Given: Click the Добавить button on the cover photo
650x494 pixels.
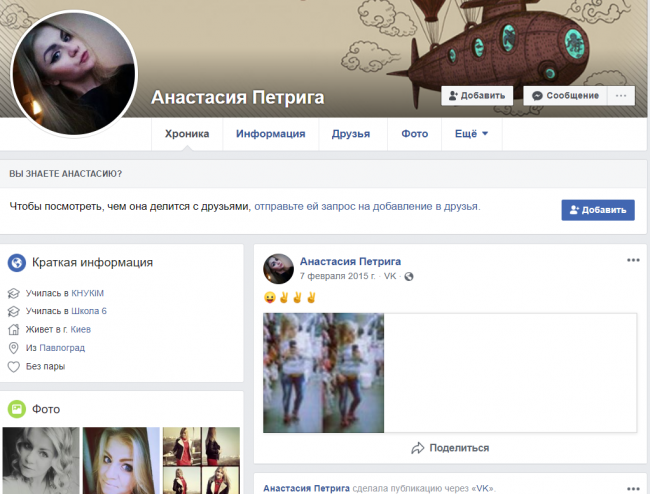Looking at the screenshot, I should tap(477, 96).
